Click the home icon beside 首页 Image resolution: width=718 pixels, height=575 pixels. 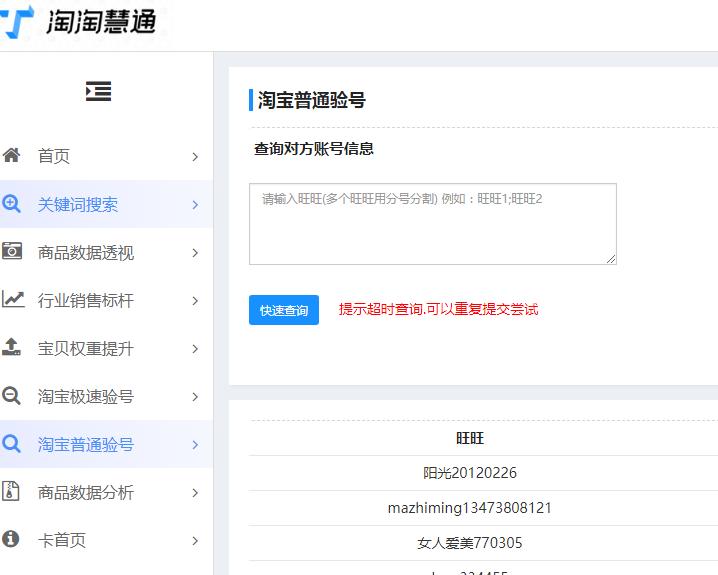11,155
